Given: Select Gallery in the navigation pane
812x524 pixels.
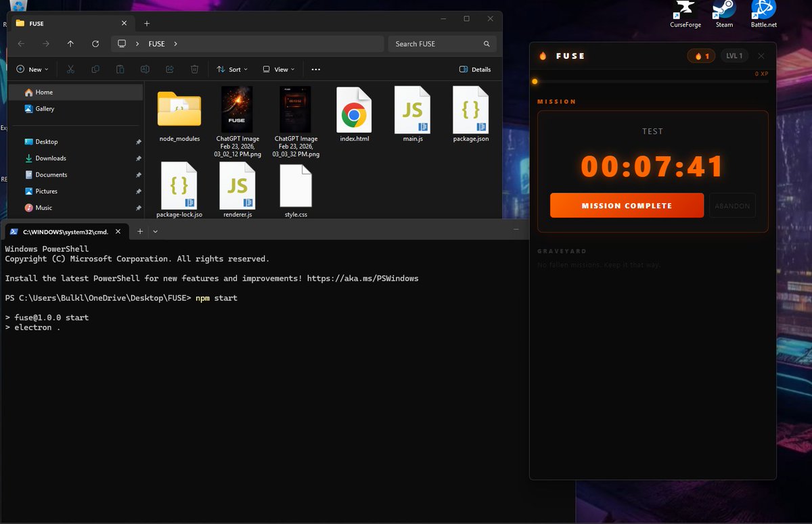Looking at the screenshot, I should point(76,109).
